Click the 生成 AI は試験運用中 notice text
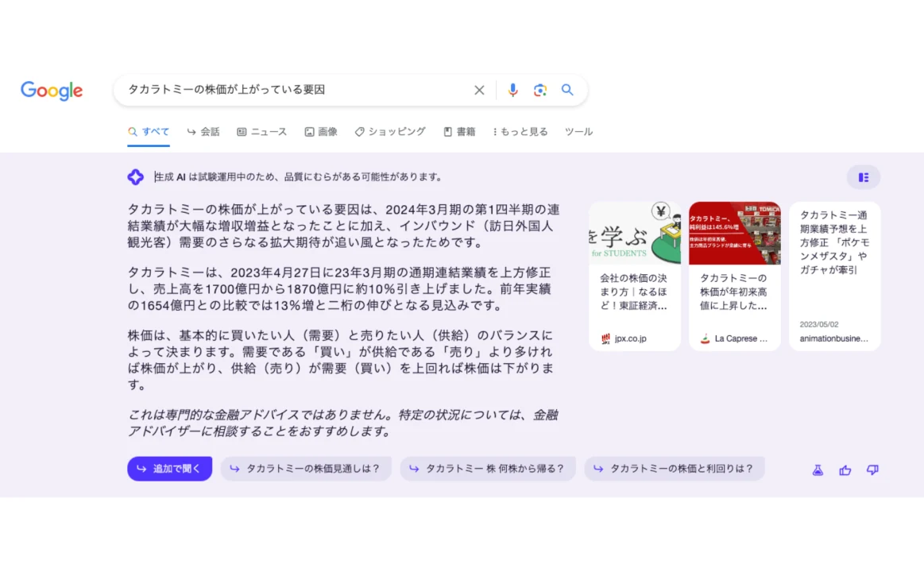 298,176
